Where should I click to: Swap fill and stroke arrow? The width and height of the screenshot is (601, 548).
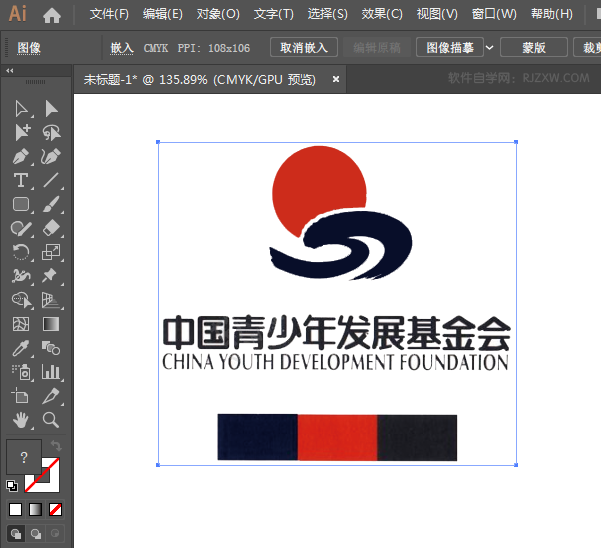pyautogui.click(x=56, y=446)
